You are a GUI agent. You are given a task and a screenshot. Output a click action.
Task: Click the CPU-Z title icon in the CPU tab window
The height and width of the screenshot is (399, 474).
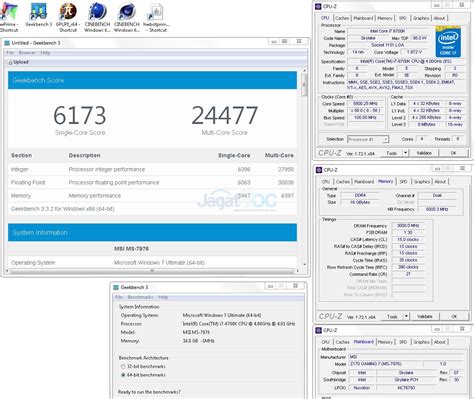click(318, 6)
